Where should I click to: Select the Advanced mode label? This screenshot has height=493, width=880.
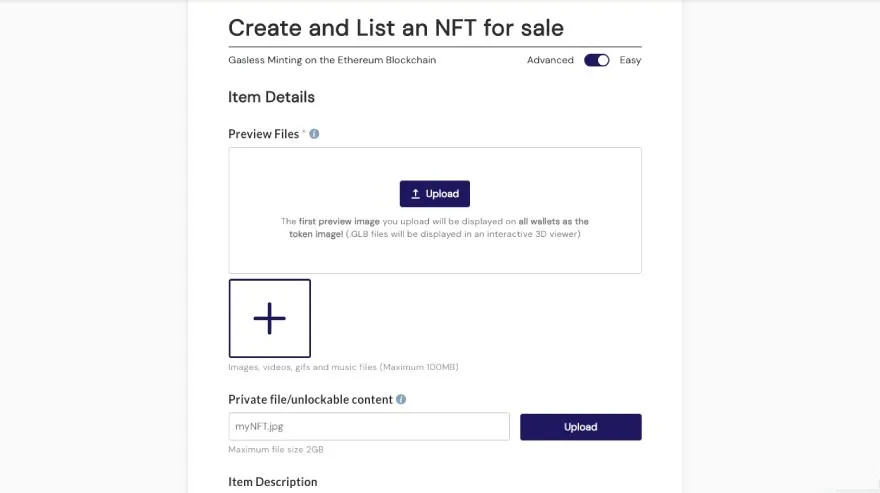click(x=550, y=60)
